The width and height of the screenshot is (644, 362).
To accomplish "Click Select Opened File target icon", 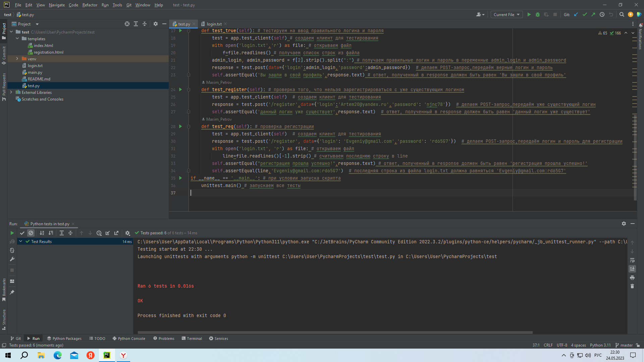I will [x=127, y=24].
